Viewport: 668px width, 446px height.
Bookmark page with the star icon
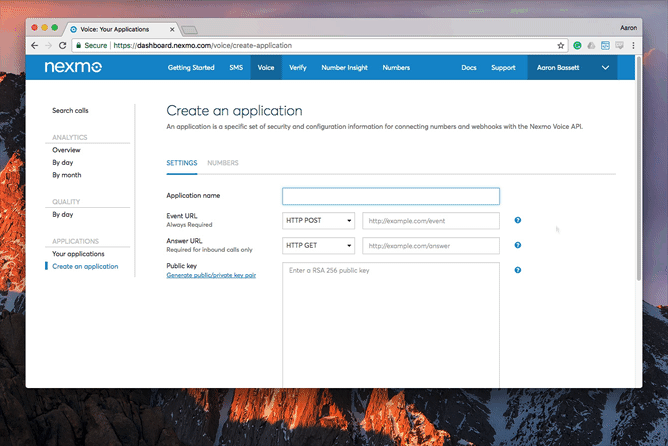pos(561,46)
